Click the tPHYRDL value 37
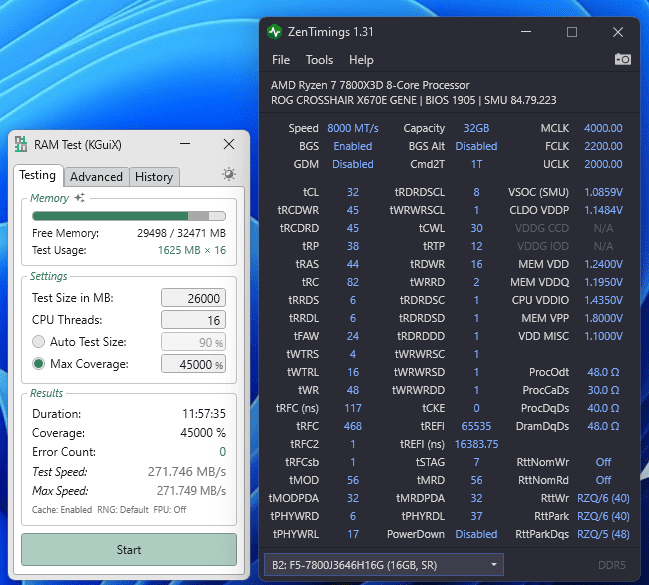This screenshot has width=649, height=585. [x=476, y=516]
